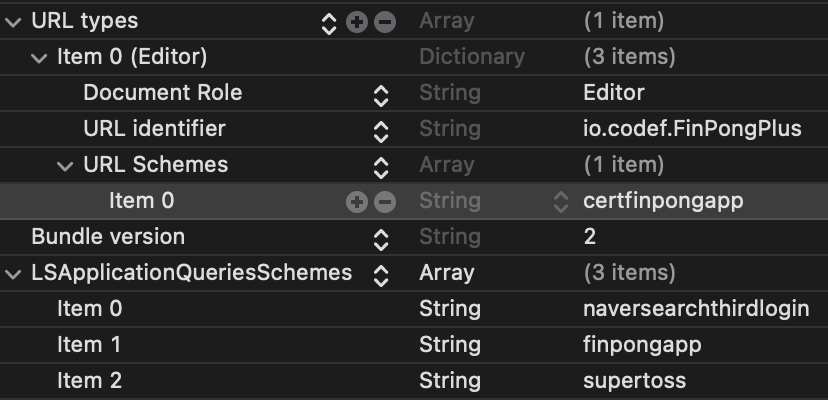The height and width of the screenshot is (400, 828).
Task: Select Item 0 label under URL Schemes
Action: tap(142, 201)
